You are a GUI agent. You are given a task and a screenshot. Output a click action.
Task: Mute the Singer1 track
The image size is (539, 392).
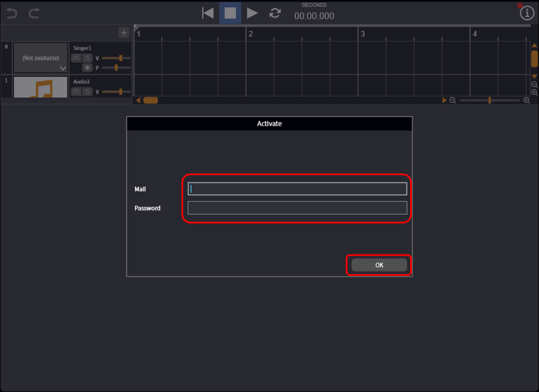tap(76, 58)
